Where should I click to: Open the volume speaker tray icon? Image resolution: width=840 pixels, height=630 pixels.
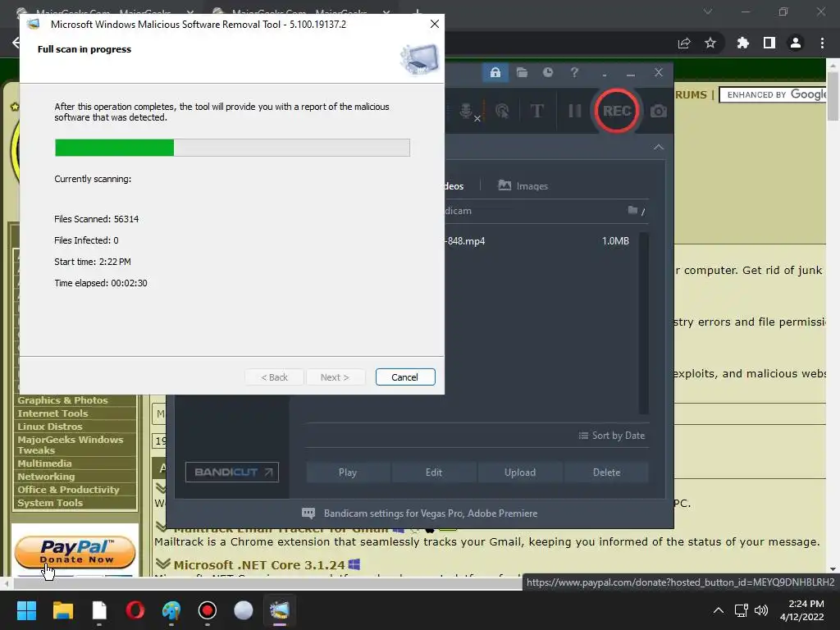[x=760, y=610]
